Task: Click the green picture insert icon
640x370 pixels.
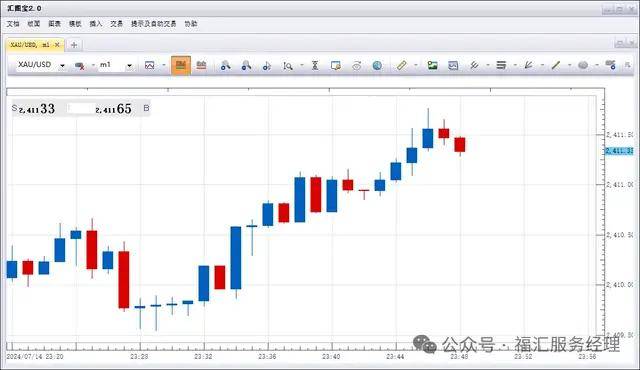Action: (x=433, y=65)
